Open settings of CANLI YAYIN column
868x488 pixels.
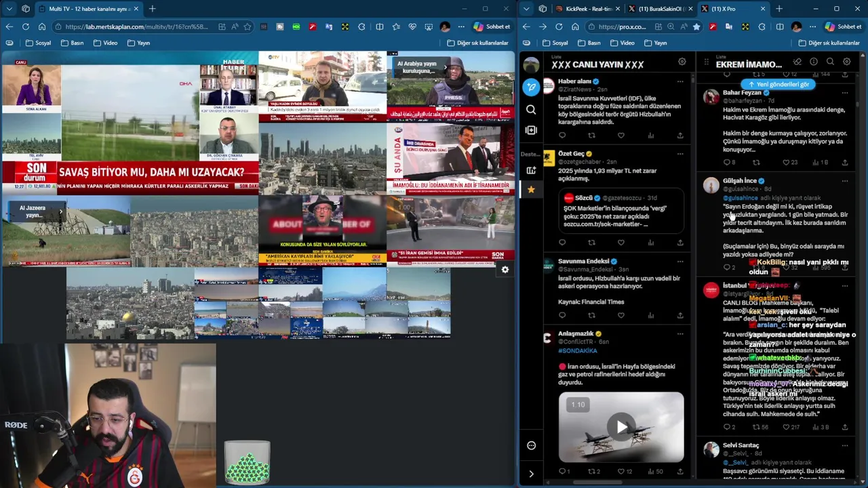click(x=682, y=62)
